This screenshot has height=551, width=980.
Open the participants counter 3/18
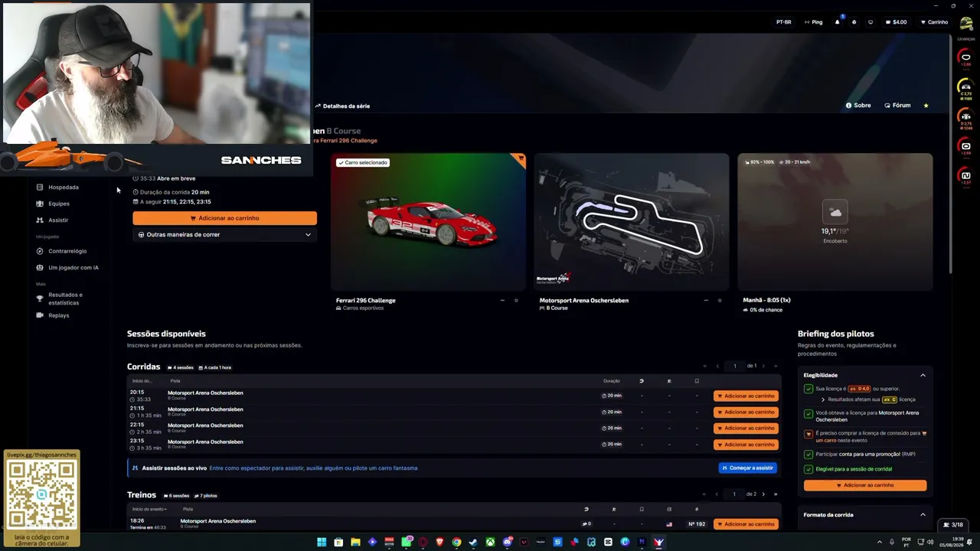(953, 525)
